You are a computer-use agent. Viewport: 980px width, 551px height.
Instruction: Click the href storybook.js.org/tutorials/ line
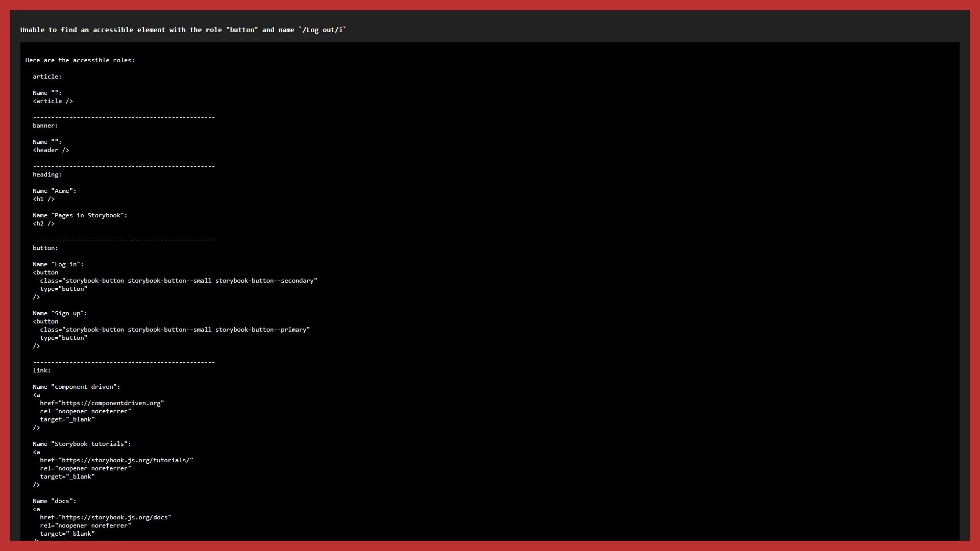[x=117, y=460]
